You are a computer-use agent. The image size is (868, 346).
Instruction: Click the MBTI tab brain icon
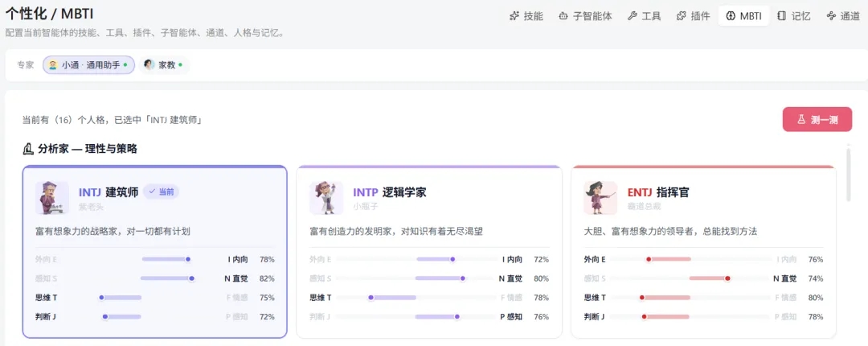point(730,16)
